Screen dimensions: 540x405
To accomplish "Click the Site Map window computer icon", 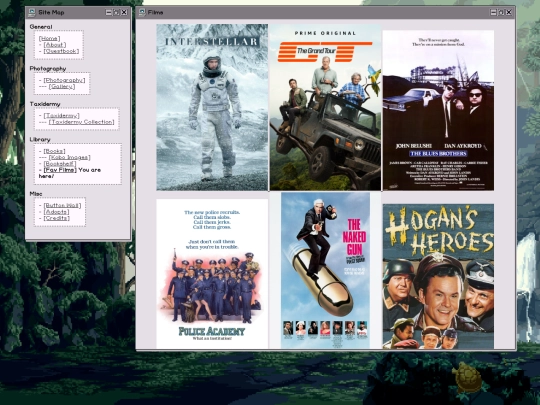I will tap(32, 12).
